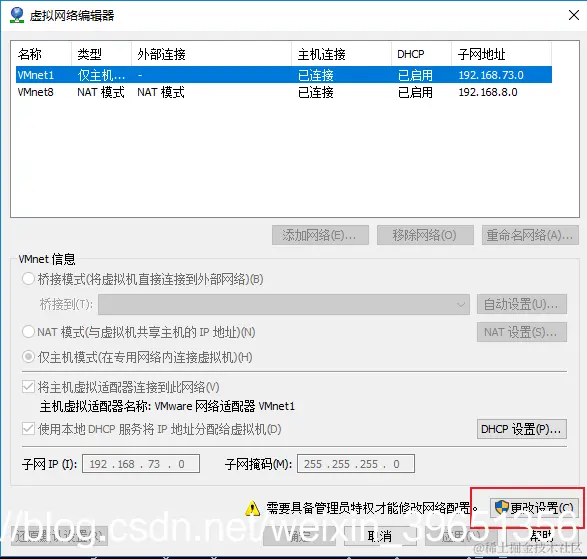Click the 自动设置(U)... button

click(x=521, y=304)
